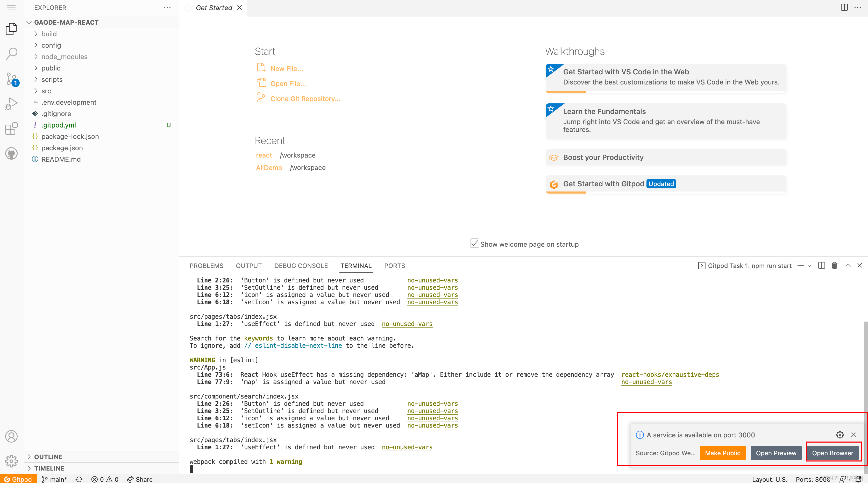Open Learn the Fundamentals walkthrough
The image size is (868, 483).
coord(666,121)
